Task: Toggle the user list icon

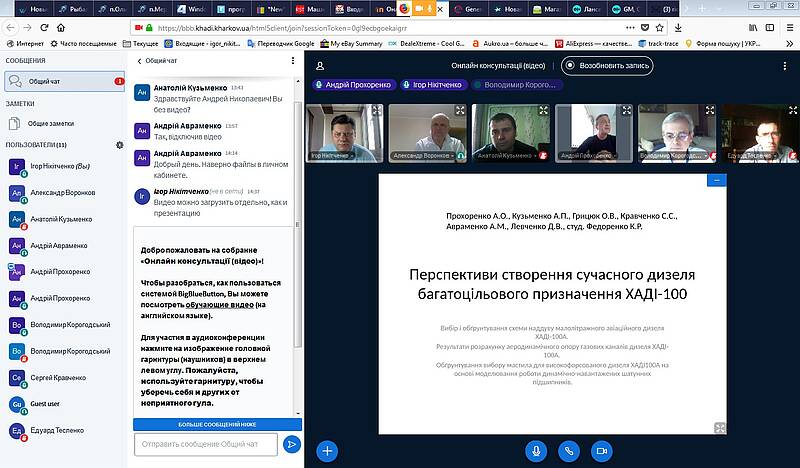Action: (321, 66)
